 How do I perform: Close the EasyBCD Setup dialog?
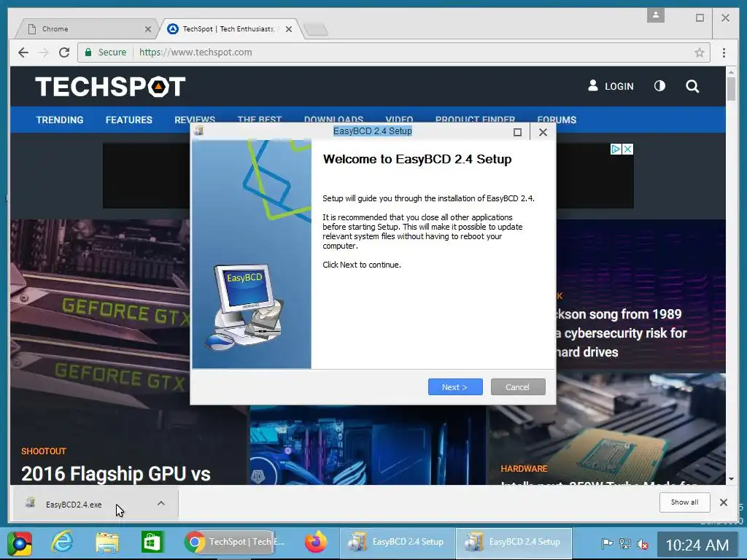click(543, 132)
